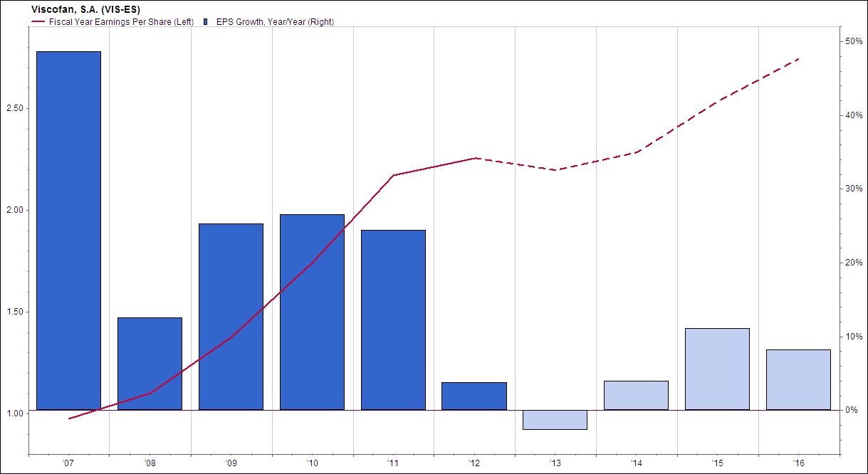
Task: Click the '13 x-axis label
Action: [x=555, y=463]
